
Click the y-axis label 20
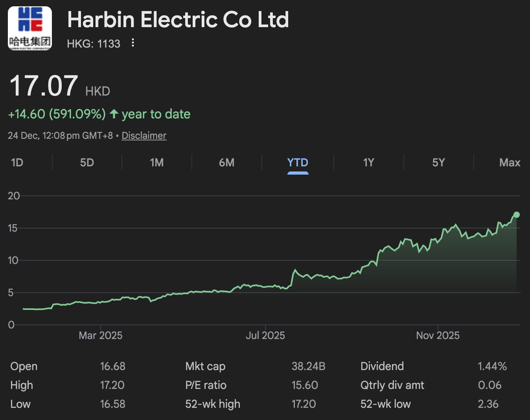click(14, 196)
